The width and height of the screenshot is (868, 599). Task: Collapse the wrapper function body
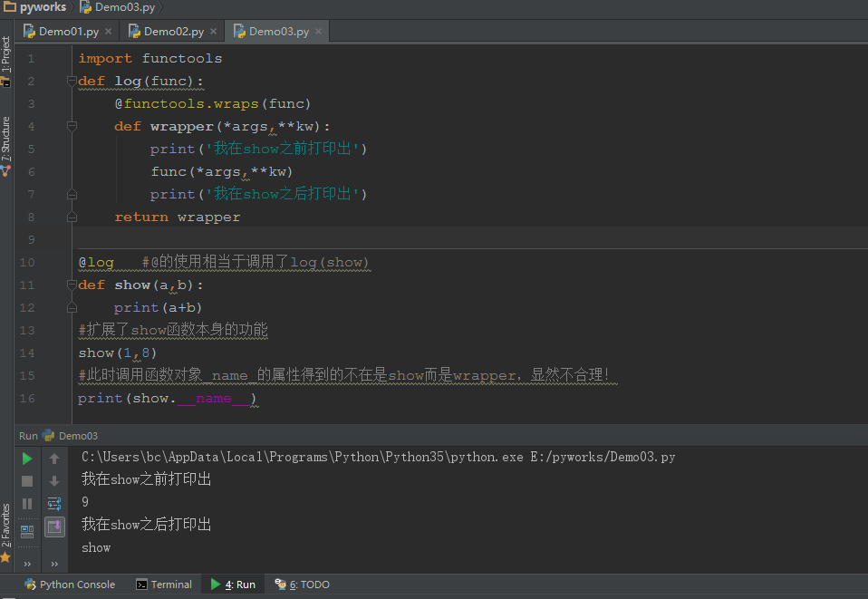coord(72,126)
